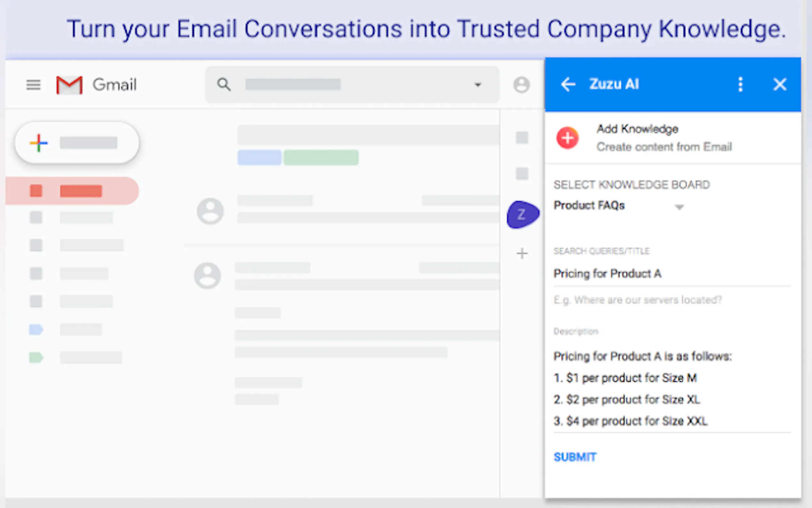
Task: Click the Submit button
Action: pyautogui.click(x=575, y=457)
